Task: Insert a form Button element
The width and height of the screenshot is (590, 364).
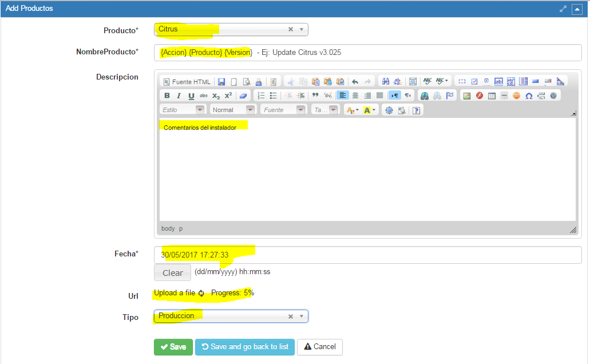Action: [x=536, y=81]
